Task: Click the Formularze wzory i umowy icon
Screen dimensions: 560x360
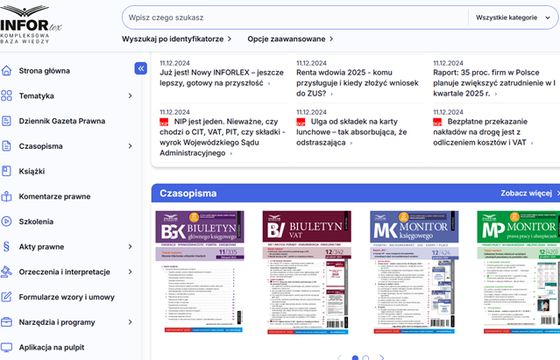Action: (x=6, y=297)
